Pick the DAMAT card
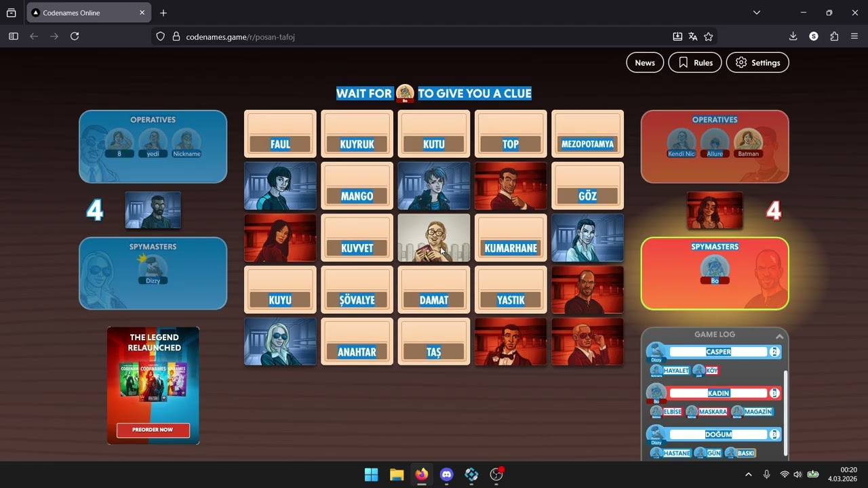This screenshot has width=868, height=488. 434,290
